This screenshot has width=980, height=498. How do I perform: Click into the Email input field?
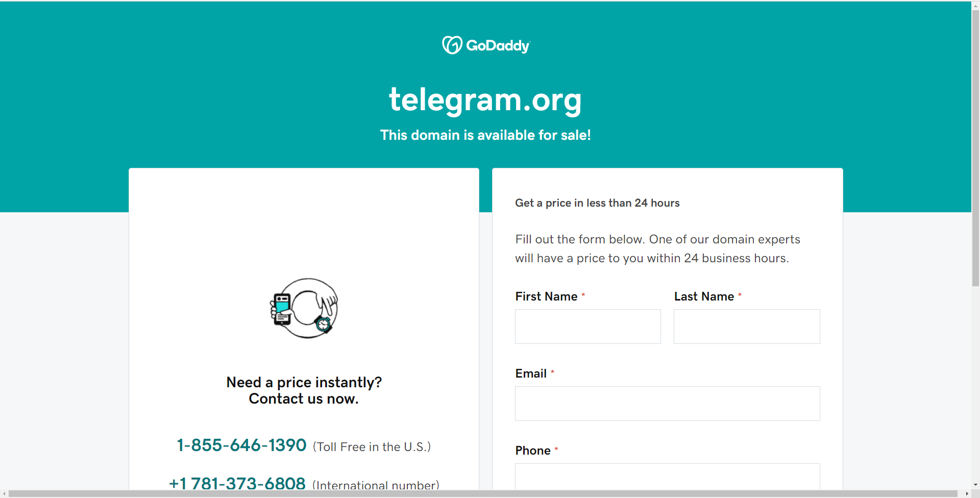[x=667, y=404]
